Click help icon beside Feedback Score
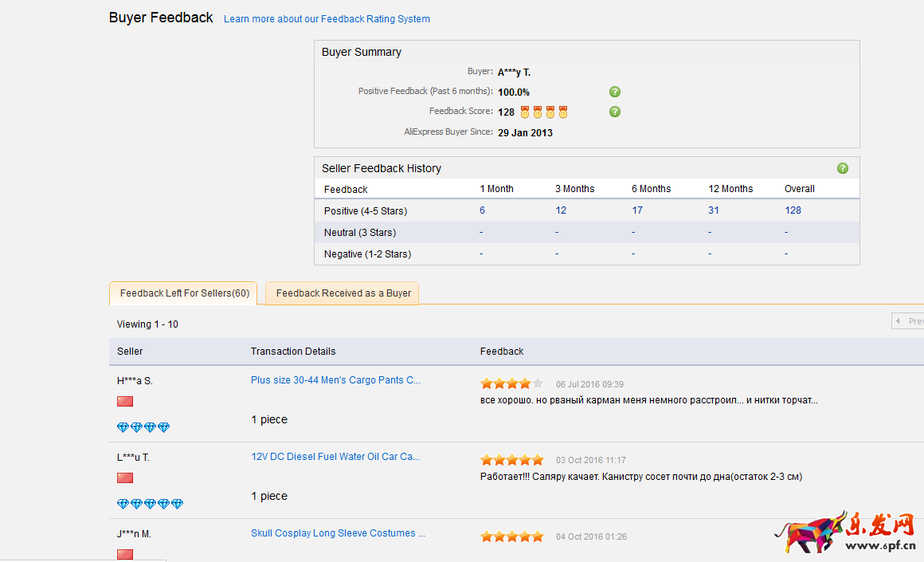This screenshot has height=562, width=924. [614, 112]
